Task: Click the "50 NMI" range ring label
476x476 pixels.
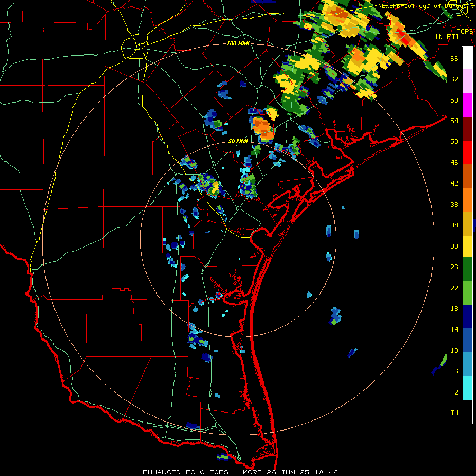Action: [x=238, y=141]
